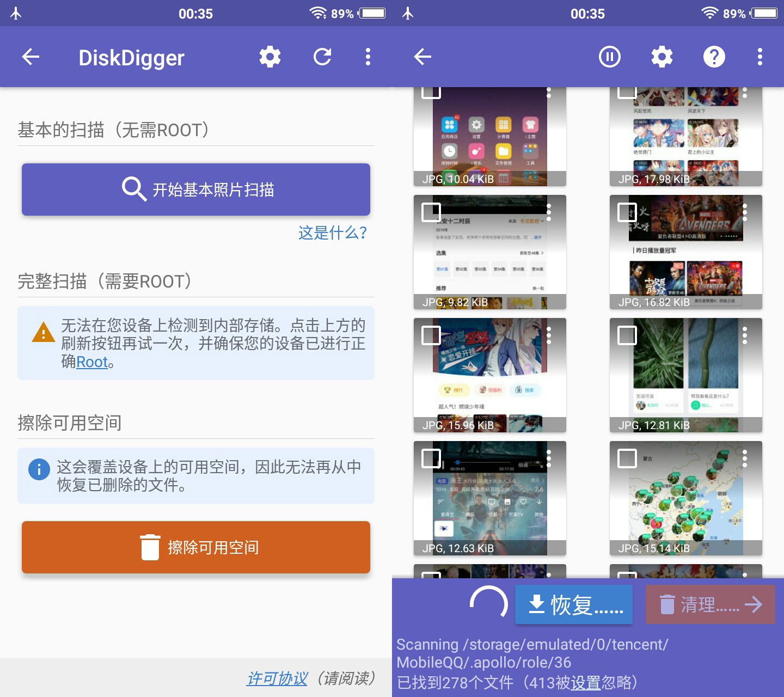Open overflow menu on scan results toolbar
This screenshot has width=784, height=697.
coord(760,57)
